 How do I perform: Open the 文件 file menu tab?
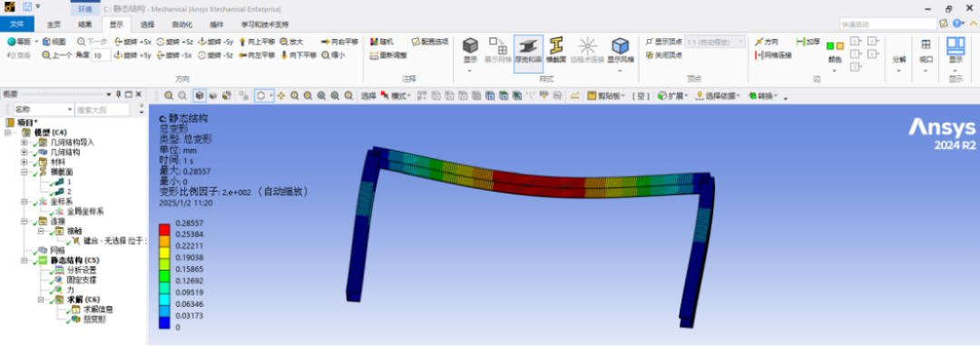coord(17,25)
